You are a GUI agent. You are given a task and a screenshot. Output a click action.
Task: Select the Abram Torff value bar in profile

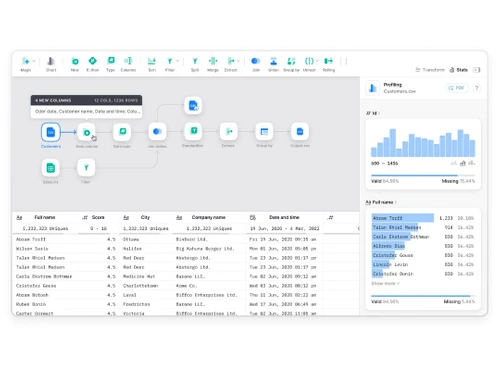point(403,218)
